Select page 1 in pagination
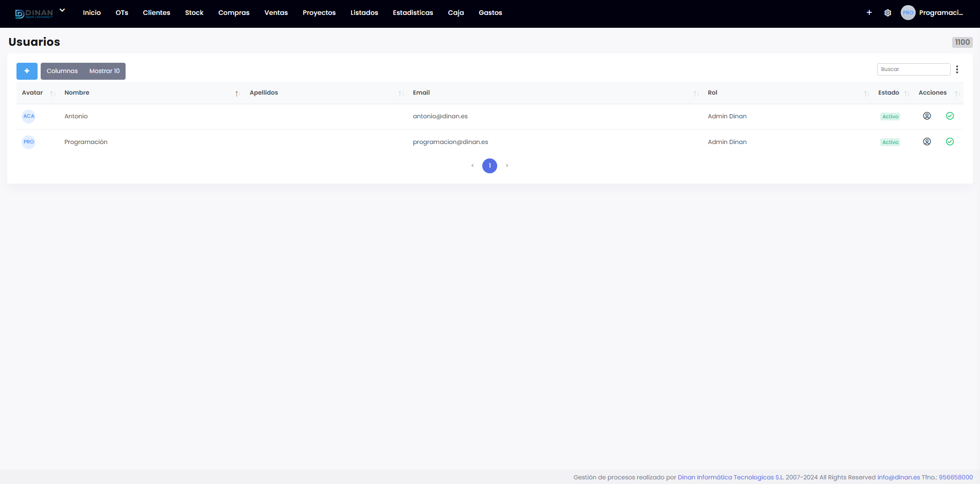980x484 pixels. tap(489, 166)
